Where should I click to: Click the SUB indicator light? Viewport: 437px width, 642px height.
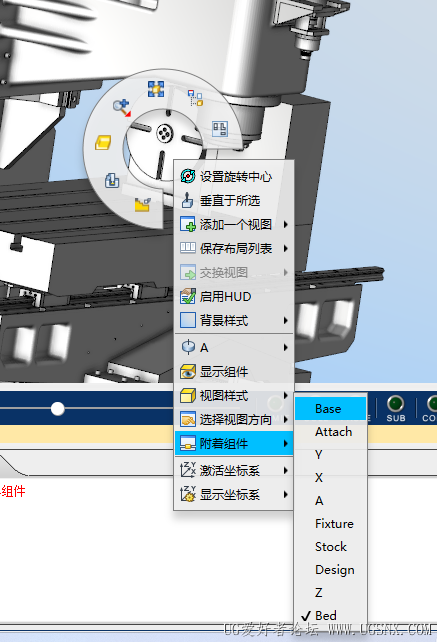[396, 404]
